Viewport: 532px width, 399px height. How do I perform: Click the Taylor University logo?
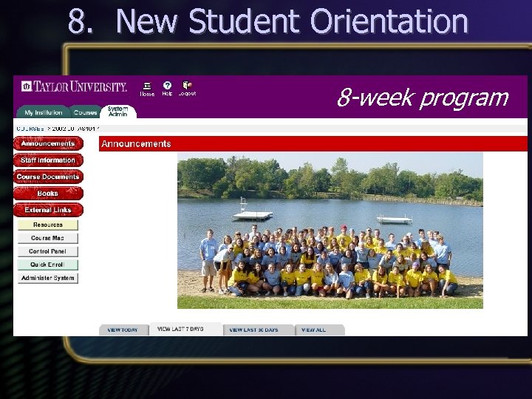[x=74, y=86]
